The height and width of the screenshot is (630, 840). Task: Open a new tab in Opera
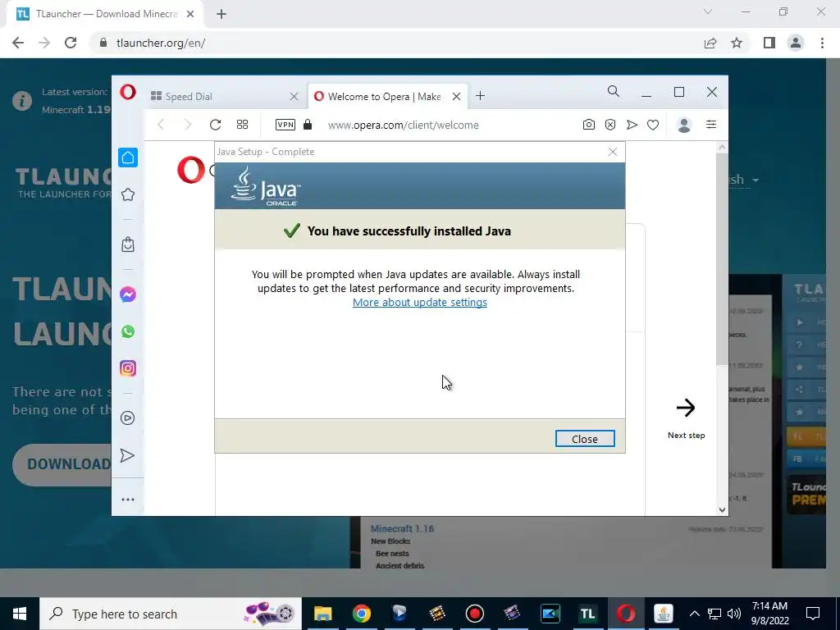[481, 96]
